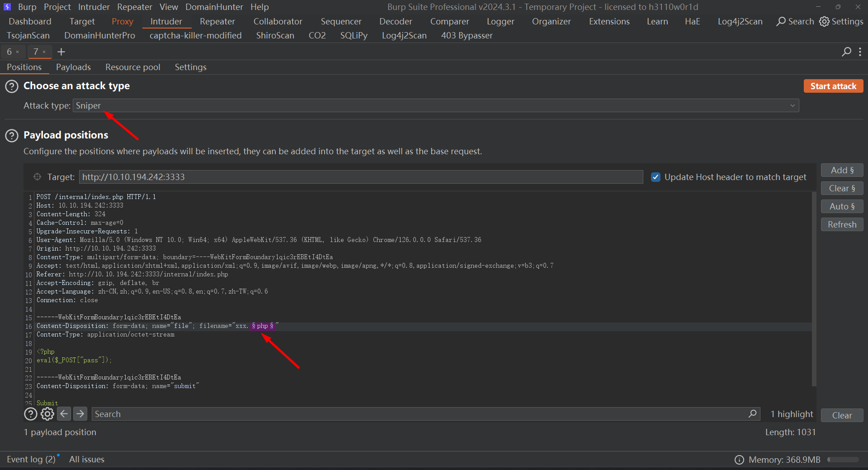This screenshot has height=470, width=868.
Task: Open the request editor search settings gear
Action: [47, 414]
